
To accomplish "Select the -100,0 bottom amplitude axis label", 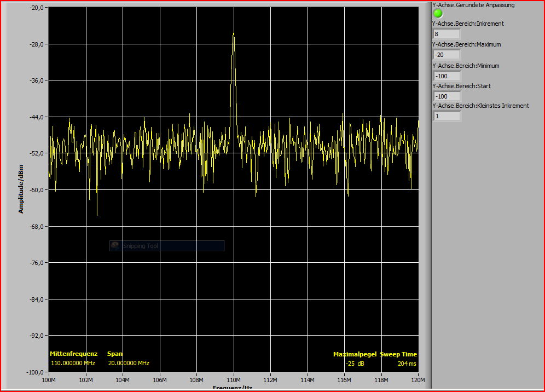I will pyautogui.click(x=36, y=372).
